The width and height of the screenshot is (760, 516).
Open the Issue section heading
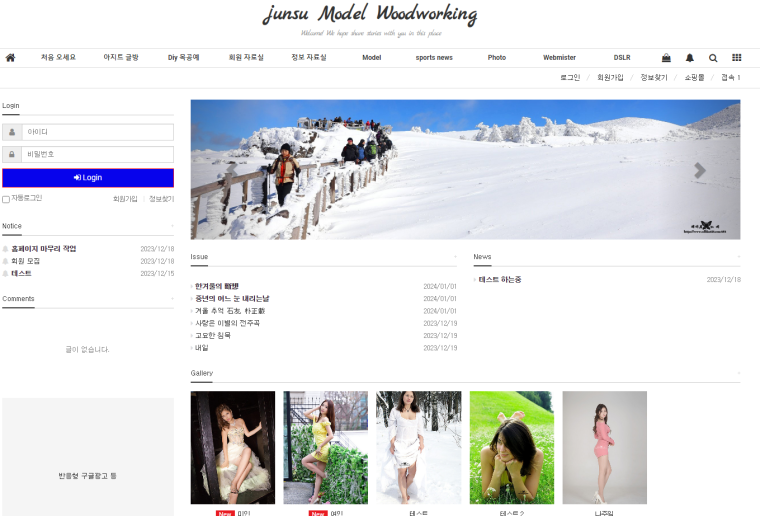pyautogui.click(x=199, y=257)
